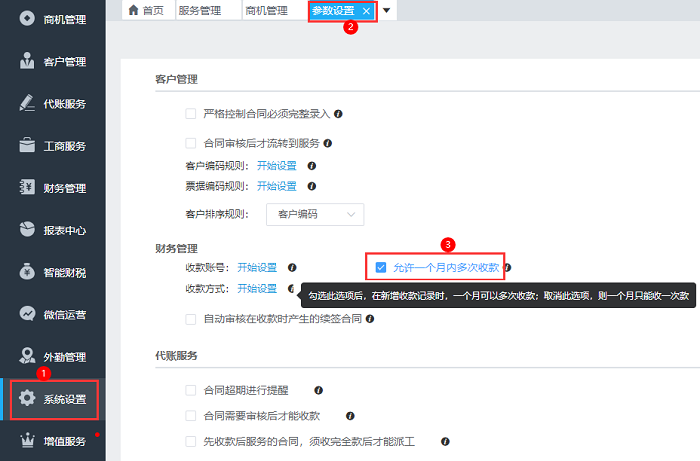Switch to the 服务管理 tab
700x461 pixels.
tap(202, 10)
